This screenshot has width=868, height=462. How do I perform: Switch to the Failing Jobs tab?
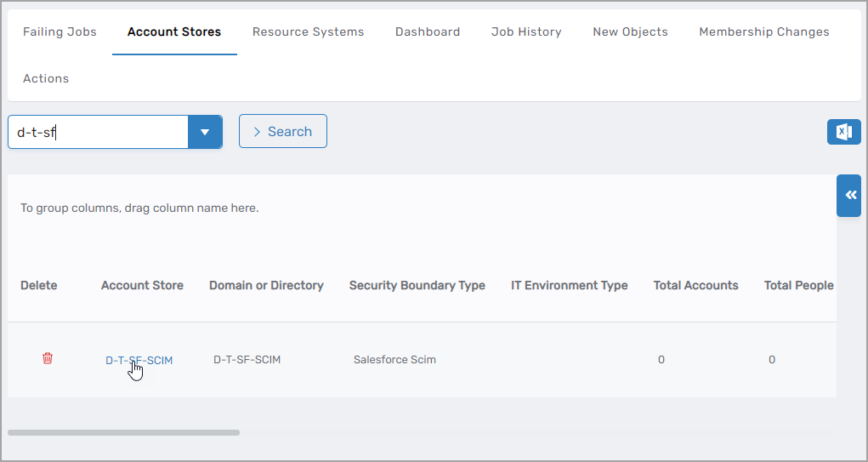tap(60, 31)
